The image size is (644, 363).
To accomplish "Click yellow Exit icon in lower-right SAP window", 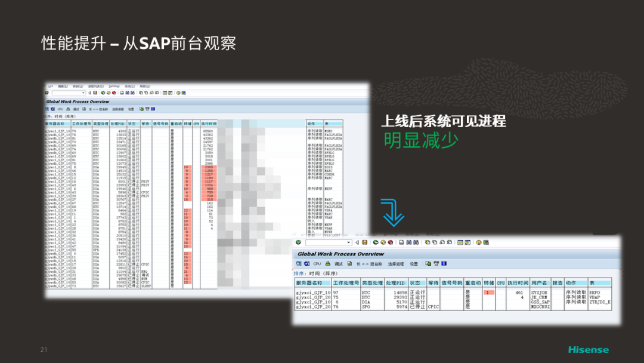I will tap(383, 242).
